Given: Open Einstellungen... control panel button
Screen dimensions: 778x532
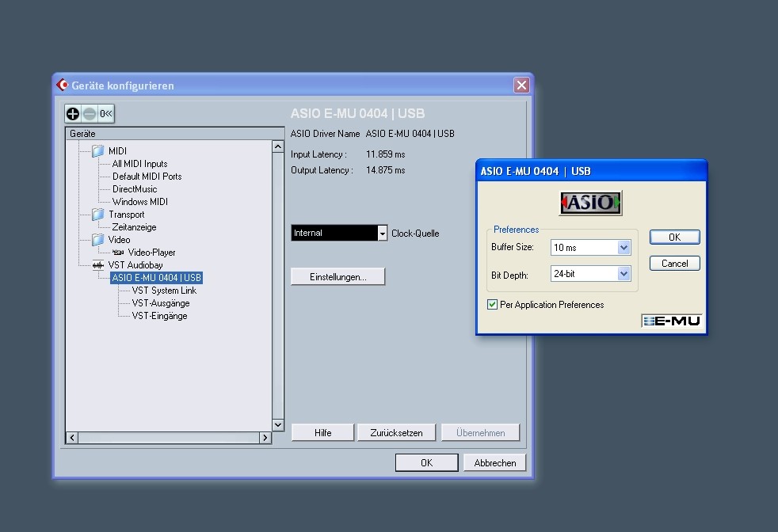Looking at the screenshot, I should (338, 276).
